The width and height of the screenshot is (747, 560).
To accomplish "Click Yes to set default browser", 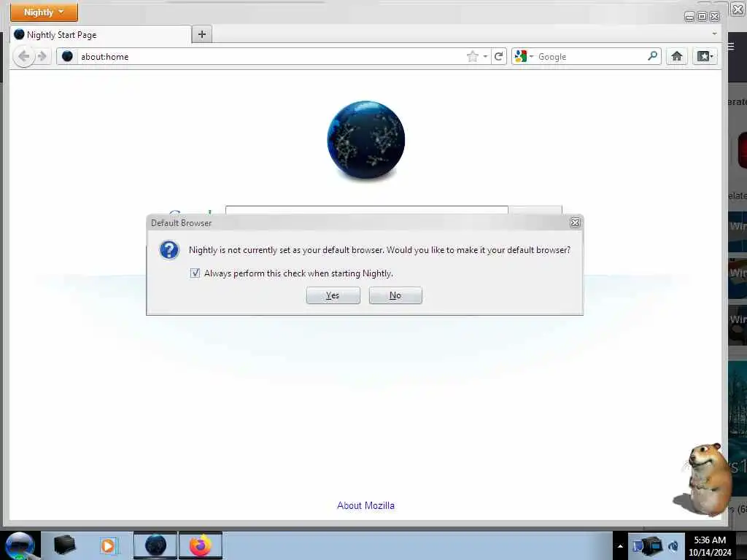I will tap(333, 295).
